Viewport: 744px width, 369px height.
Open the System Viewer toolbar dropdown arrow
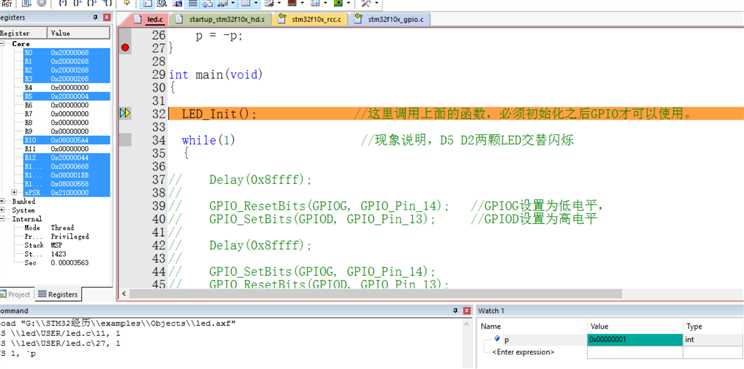tap(349, 3)
